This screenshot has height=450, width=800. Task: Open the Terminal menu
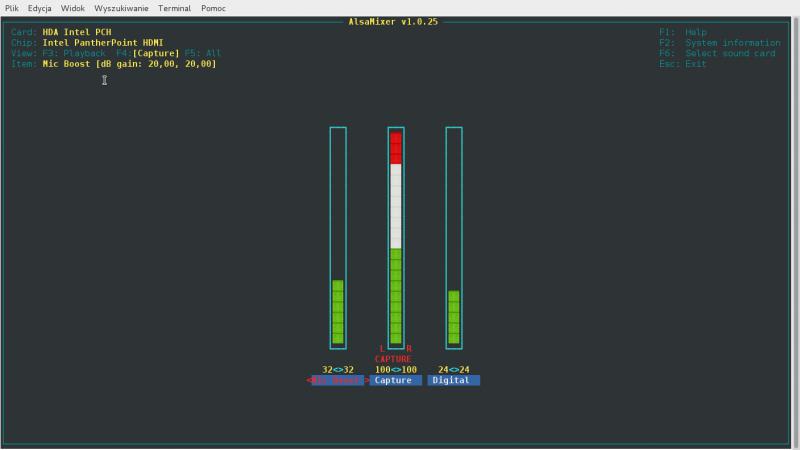174,7
